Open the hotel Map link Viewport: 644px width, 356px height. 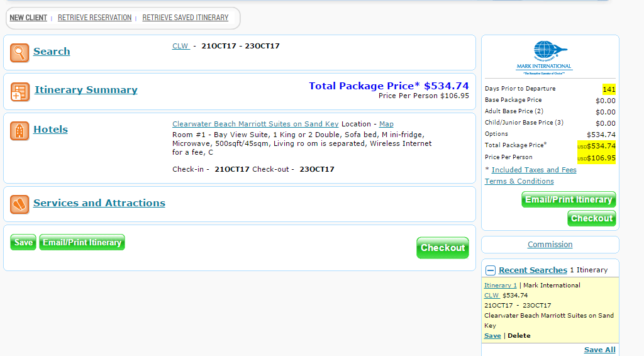click(386, 124)
